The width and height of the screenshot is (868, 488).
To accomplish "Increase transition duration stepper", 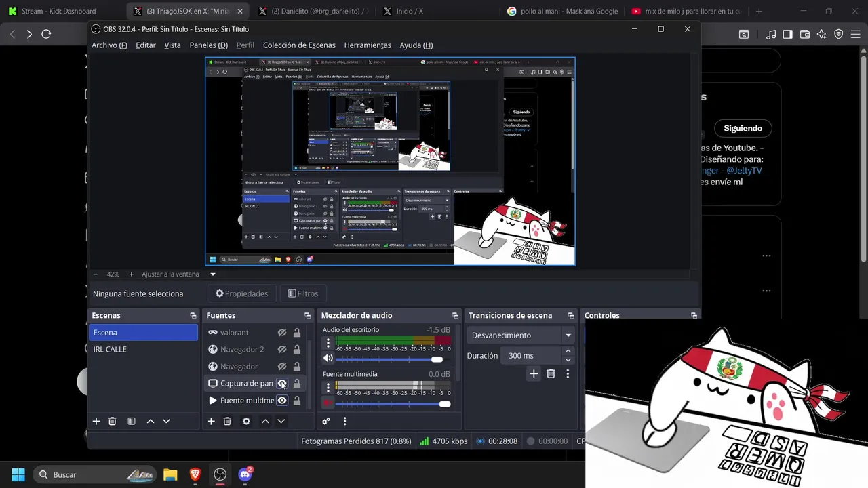I will click(x=568, y=351).
